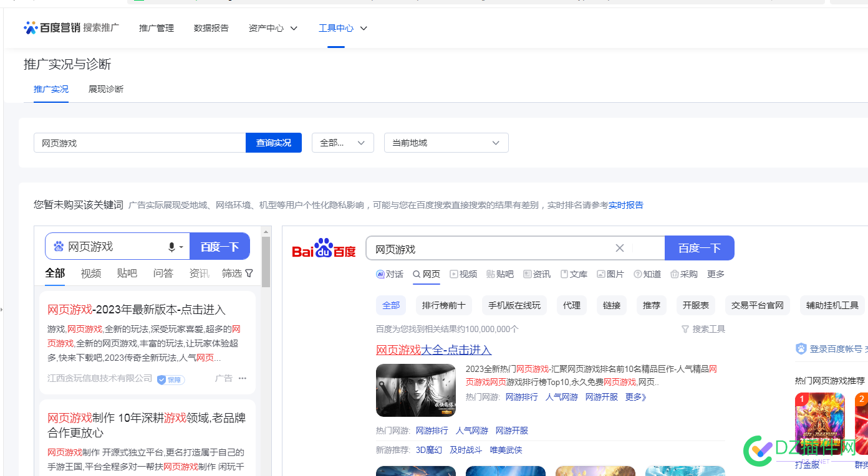868x476 pixels.
Task: Select the 代理 filter chip
Action: point(572,305)
